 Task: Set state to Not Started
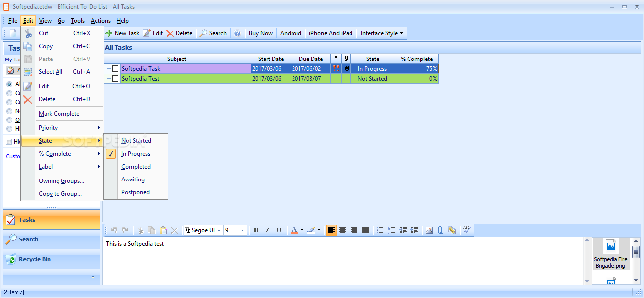click(136, 141)
